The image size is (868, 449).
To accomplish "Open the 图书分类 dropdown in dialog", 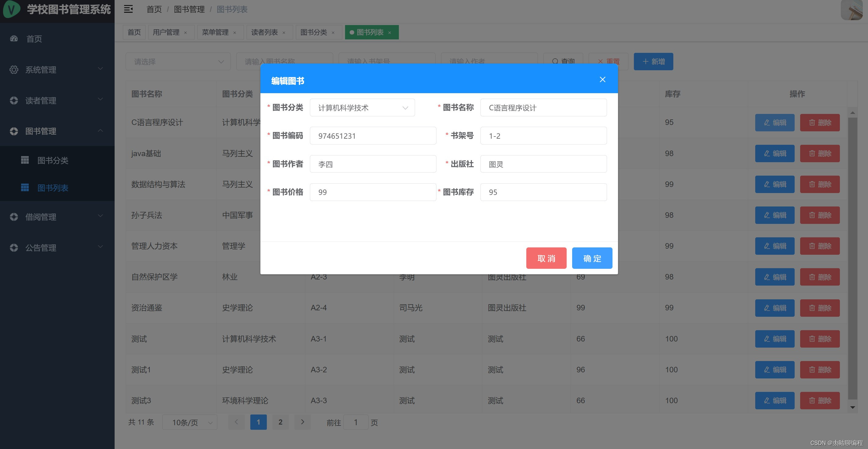I will pos(362,108).
